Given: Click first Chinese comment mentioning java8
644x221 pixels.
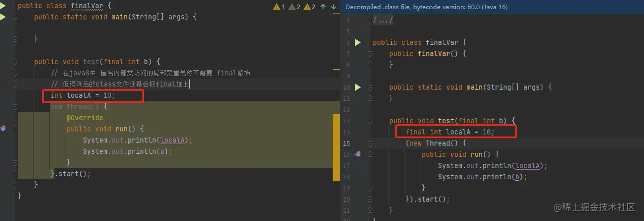Looking at the screenshot, I should click(x=151, y=73).
